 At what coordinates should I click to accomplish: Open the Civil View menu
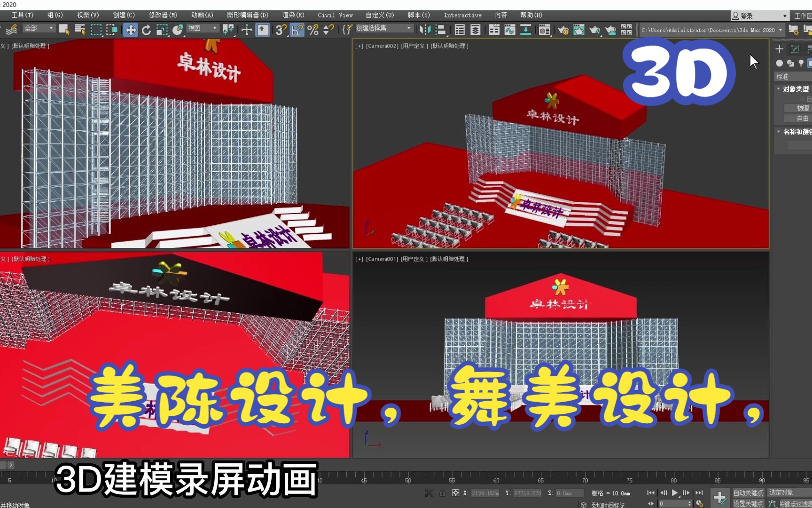[335, 15]
